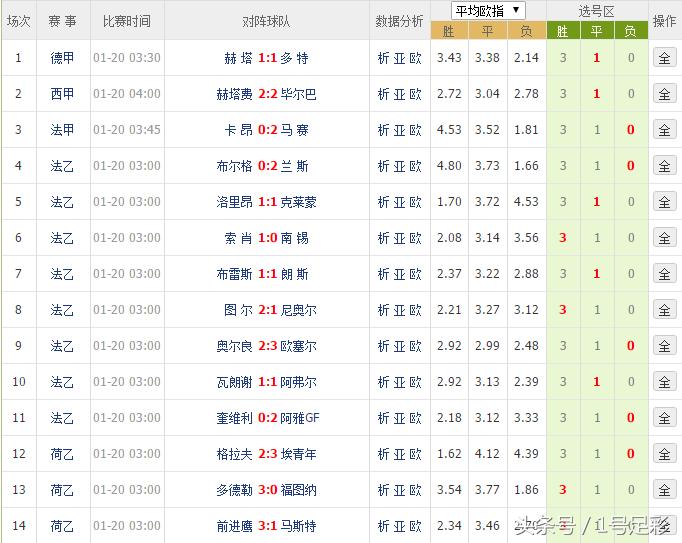This screenshot has width=682, height=543.
Task: Click match time 01-20 04:00
Action: [x=127, y=94]
